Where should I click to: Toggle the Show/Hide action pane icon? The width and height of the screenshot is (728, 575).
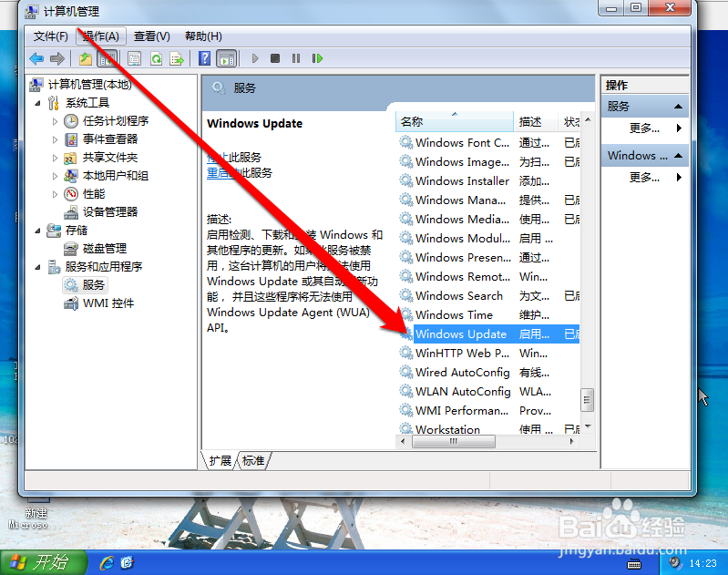coord(227,58)
